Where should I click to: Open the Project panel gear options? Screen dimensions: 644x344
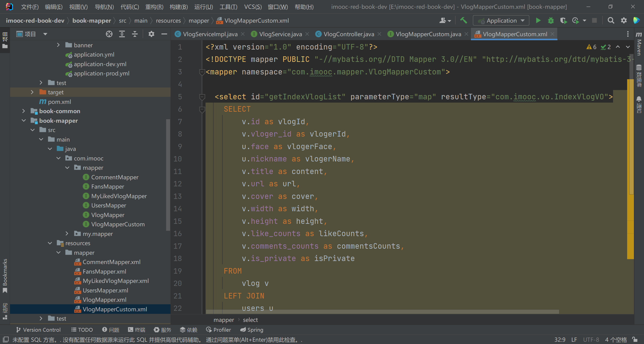pyautogui.click(x=151, y=34)
